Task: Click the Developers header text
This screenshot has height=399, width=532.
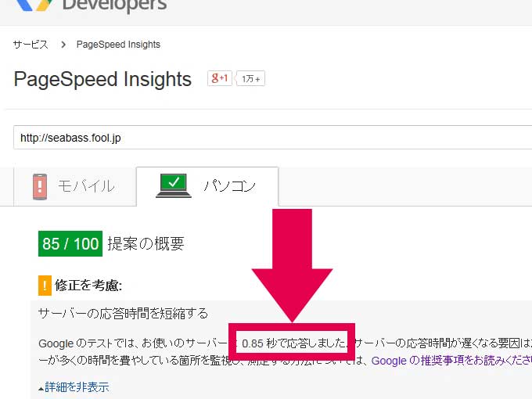Action: (115, 5)
